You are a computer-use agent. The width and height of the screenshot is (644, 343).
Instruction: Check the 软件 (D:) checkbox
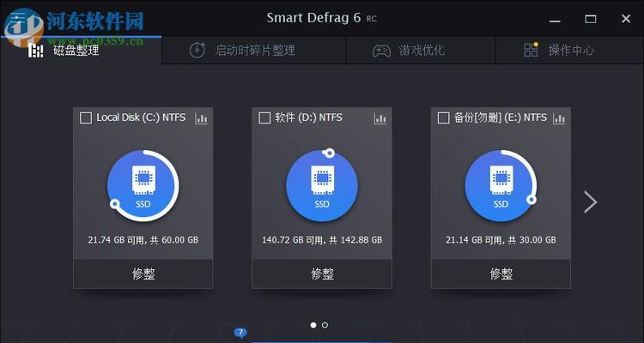(x=264, y=118)
